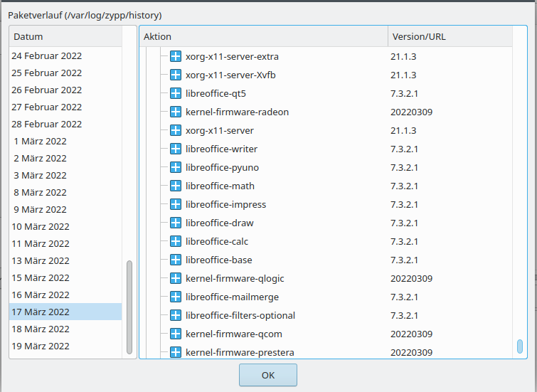537x392 pixels.
Task: Sort by the Datum column header
Action: pyautogui.click(x=65, y=36)
